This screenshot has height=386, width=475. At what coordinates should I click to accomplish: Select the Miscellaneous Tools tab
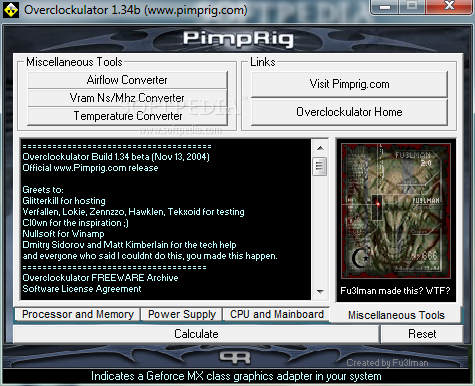(396, 315)
